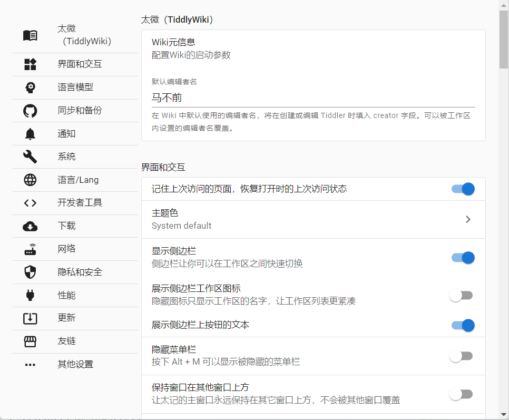This screenshot has width=509, height=420.
Task: Disable the 显示侧边栏 switch
Action: click(463, 258)
